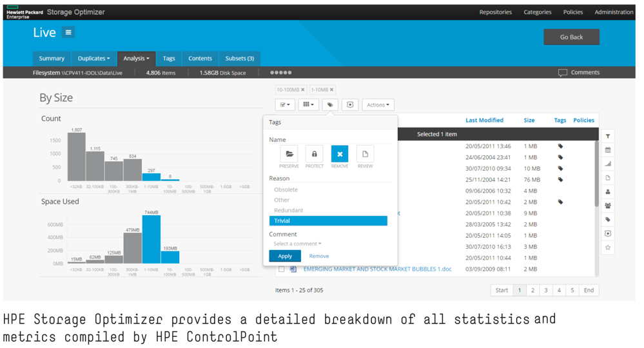Open the calendar date filter in right sidebar
The image size is (644, 348).
[608, 150]
